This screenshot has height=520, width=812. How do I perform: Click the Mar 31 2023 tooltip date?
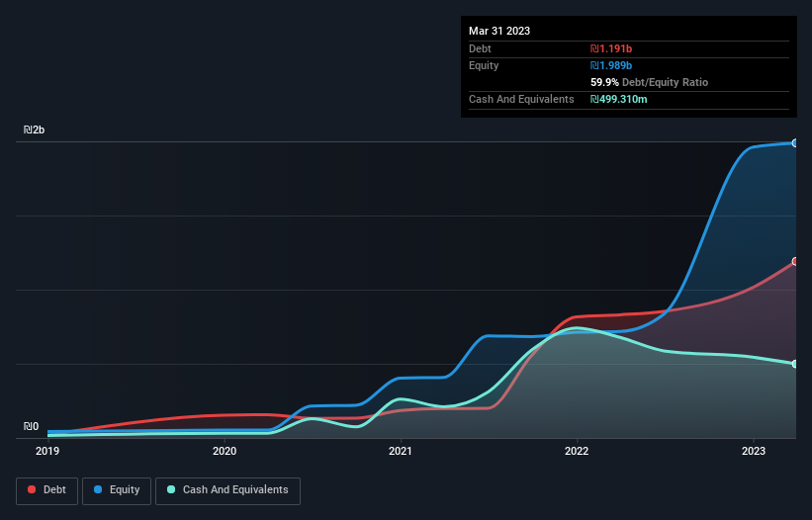coord(499,31)
